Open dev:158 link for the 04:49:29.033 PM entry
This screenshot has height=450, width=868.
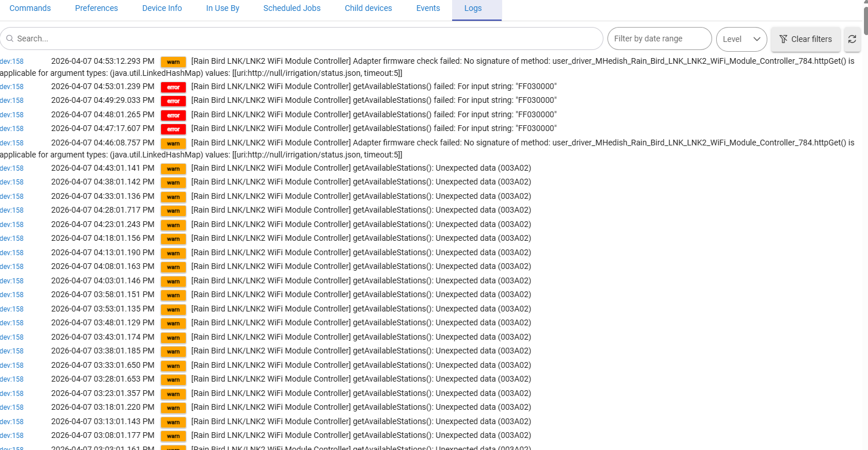click(x=12, y=101)
